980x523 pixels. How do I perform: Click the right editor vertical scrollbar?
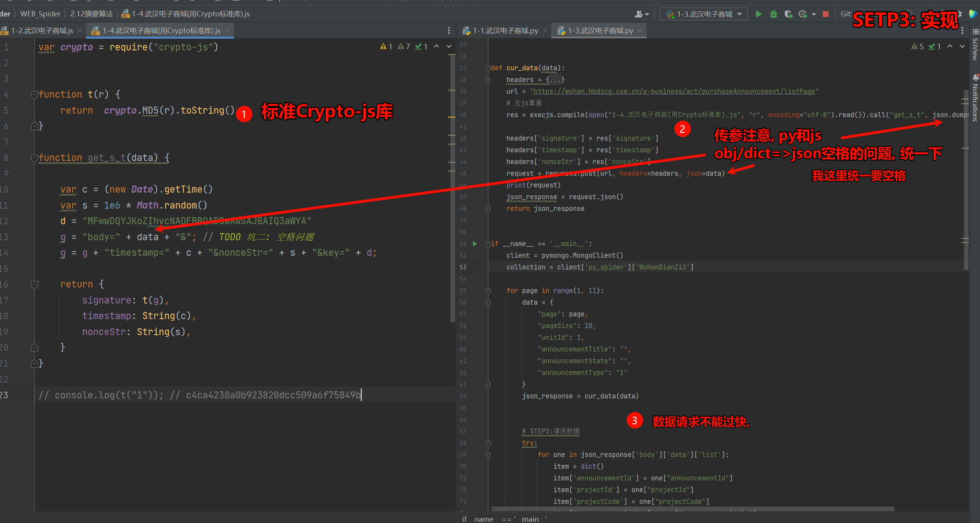[x=966, y=180]
